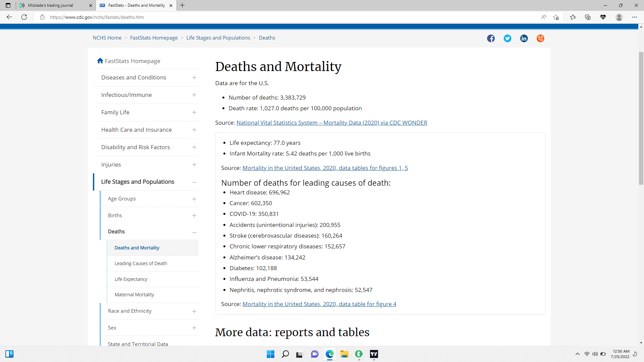Click the browser address bar URL
The image size is (644, 362).
(x=97, y=17)
